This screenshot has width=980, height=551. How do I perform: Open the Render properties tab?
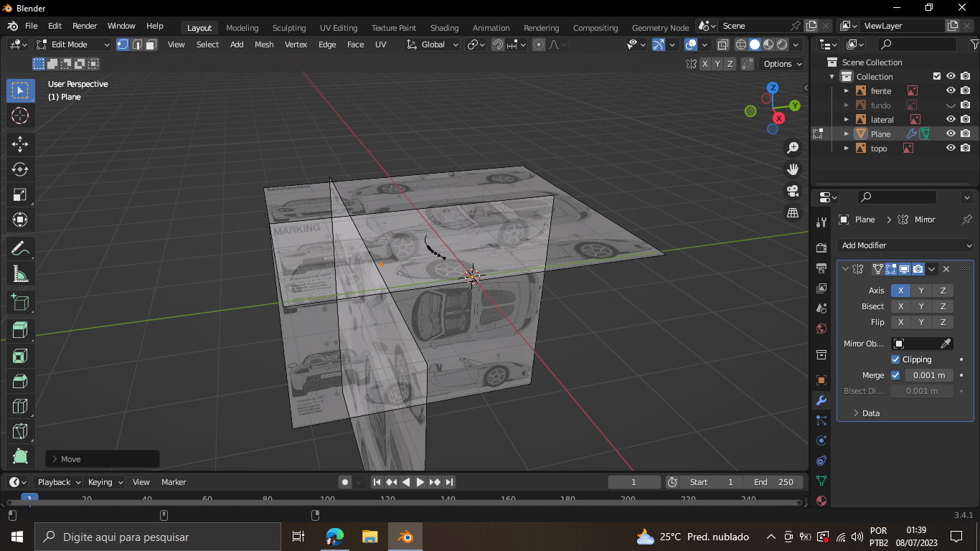pos(821,248)
